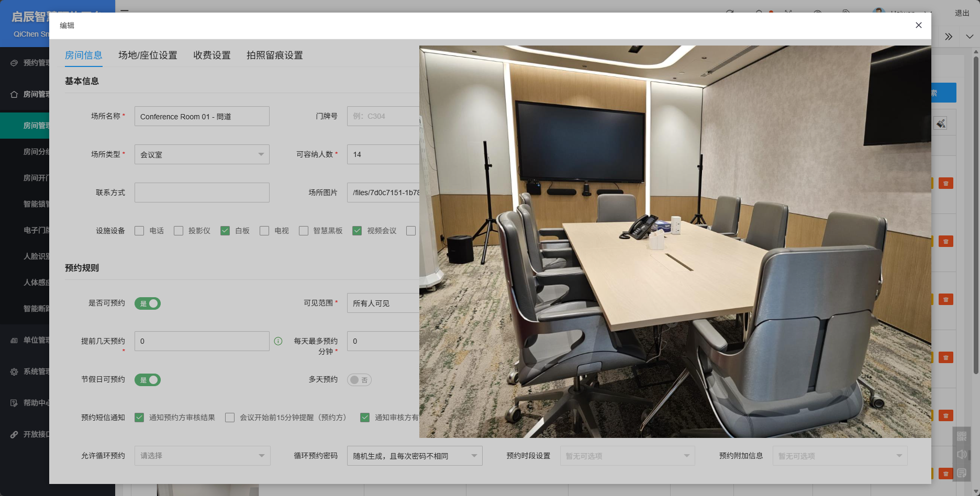Open the 循环预约密码 dropdown
Screen dimensions: 980x496
(x=414, y=456)
